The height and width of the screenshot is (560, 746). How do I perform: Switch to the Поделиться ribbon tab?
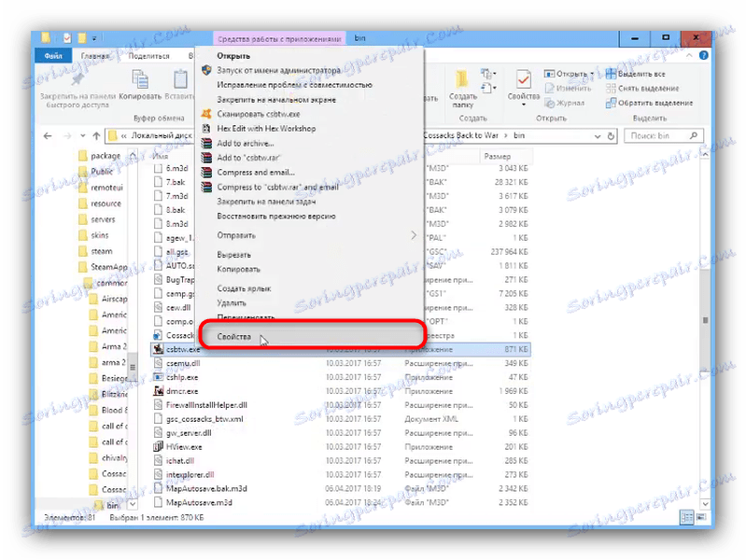pyautogui.click(x=148, y=56)
